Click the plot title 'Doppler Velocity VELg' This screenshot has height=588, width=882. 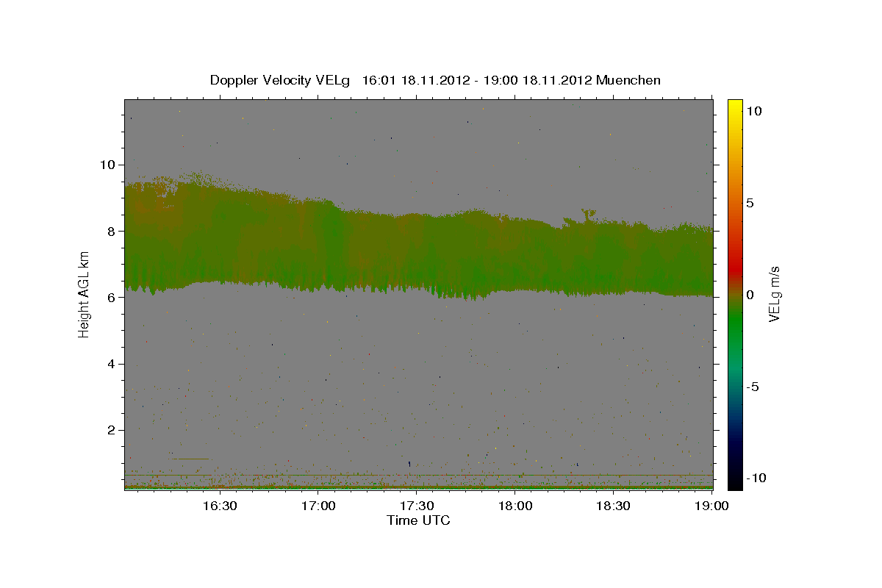(281, 80)
